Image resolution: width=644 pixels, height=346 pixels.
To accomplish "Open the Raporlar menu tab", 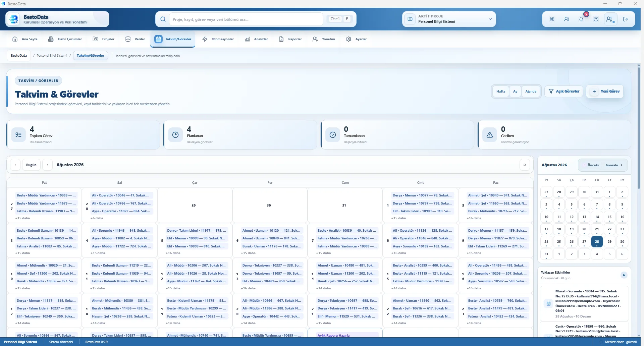I will [290, 39].
